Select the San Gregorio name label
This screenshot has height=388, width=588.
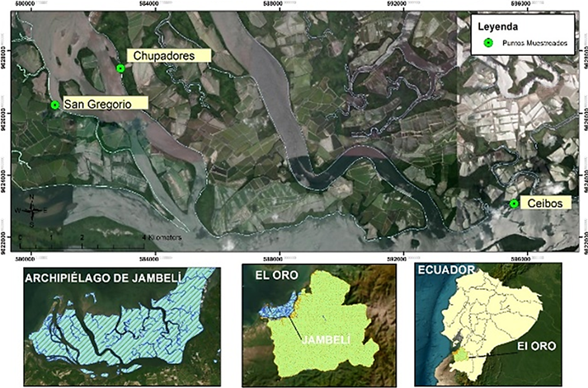pos(107,104)
